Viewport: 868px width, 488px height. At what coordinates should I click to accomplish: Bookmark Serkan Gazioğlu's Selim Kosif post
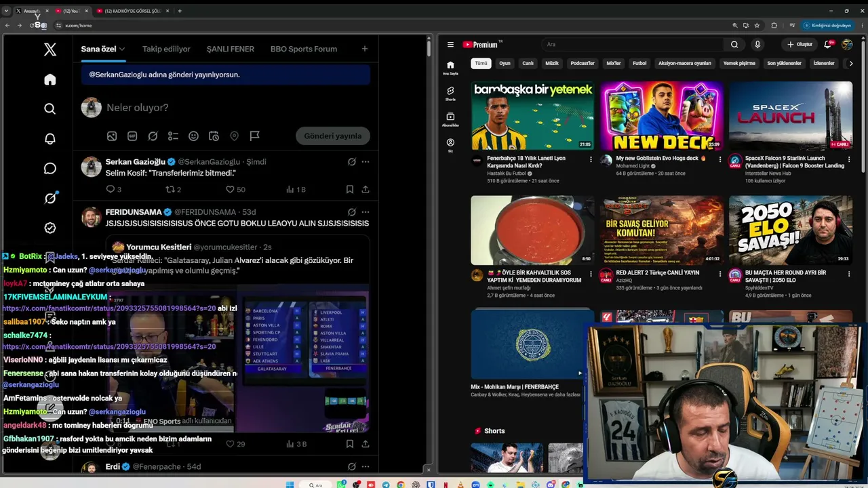pos(349,190)
